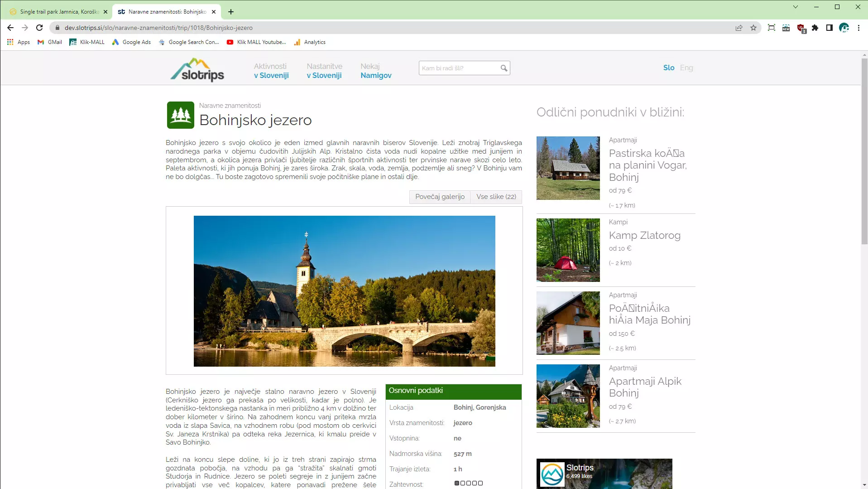Select the Slo language option
The width and height of the screenshot is (868, 489).
tap(668, 68)
